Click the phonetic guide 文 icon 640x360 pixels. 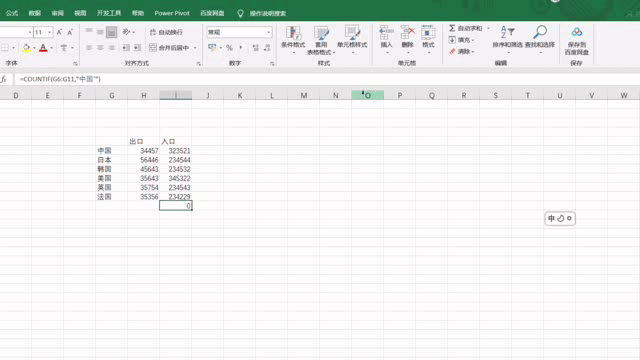[x=64, y=48]
